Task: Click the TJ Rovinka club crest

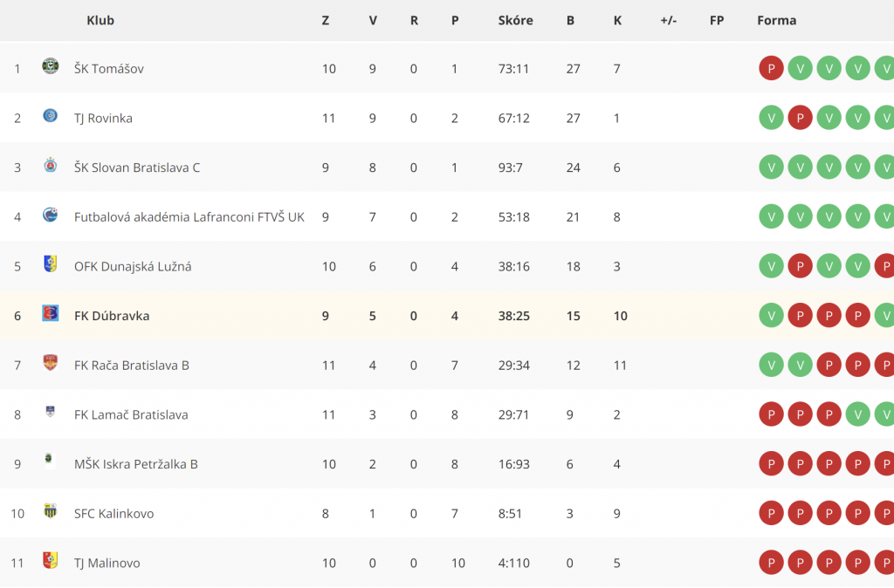Action: [50, 116]
